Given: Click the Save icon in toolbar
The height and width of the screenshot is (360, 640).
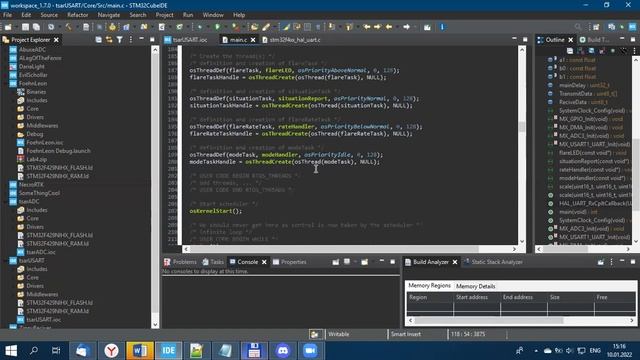Looking at the screenshot, I should (25, 27).
